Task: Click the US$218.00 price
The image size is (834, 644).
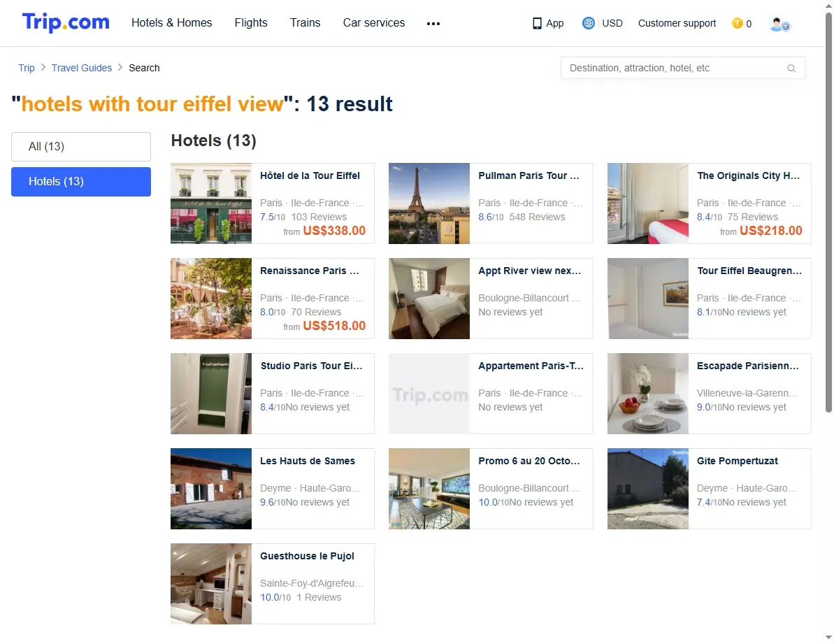Action: 770,231
